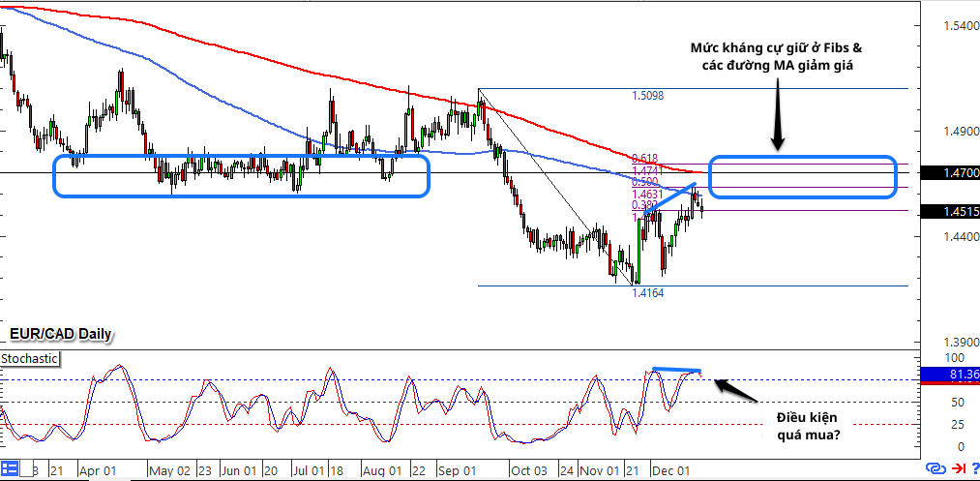Click the 1.3900 price axis label
The height and width of the screenshot is (481, 980).
coord(964,343)
